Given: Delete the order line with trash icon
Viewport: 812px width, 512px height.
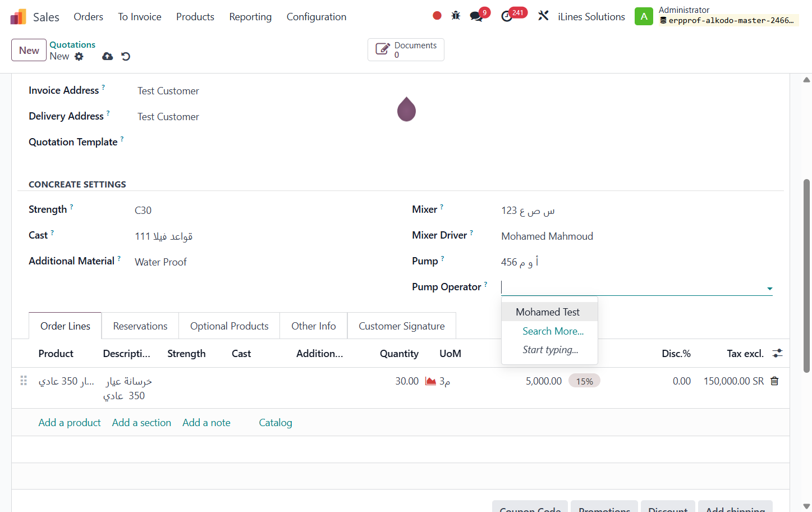Looking at the screenshot, I should coord(774,381).
